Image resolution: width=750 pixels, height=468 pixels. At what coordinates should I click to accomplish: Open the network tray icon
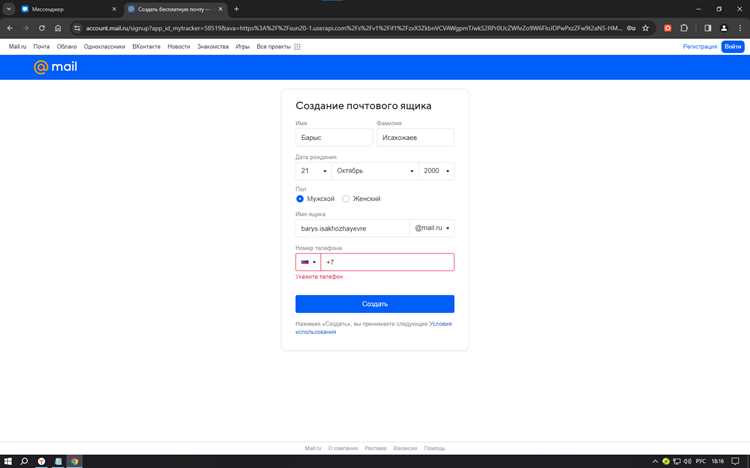click(676, 461)
